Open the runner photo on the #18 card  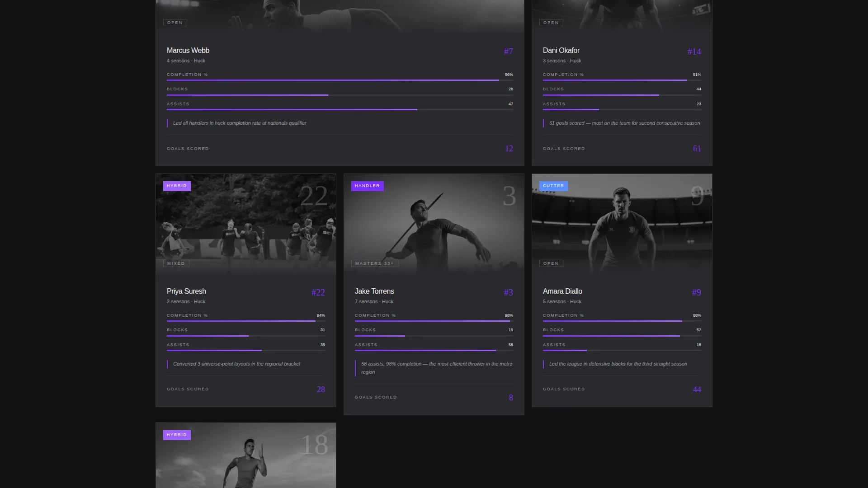point(246,455)
